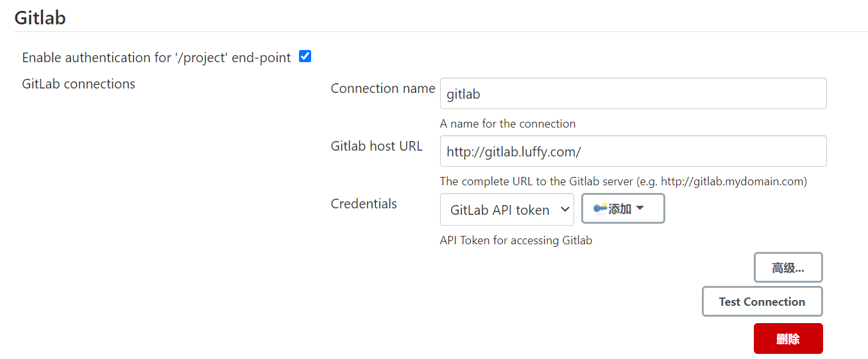
Task: Click the key icon on the 添加 button
Action: tap(600, 208)
